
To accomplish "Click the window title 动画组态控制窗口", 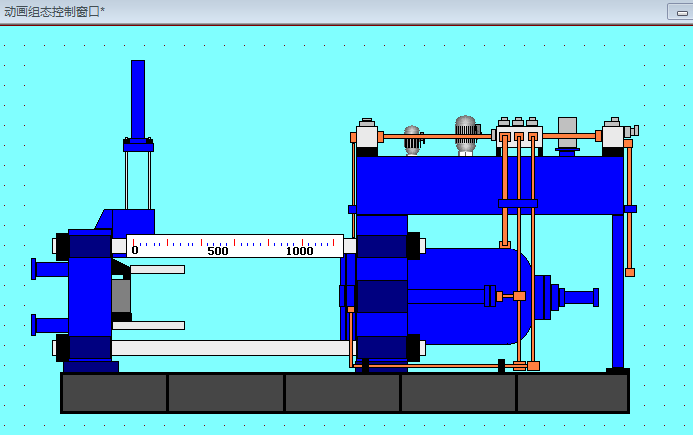I will click(x=54, y=12).
